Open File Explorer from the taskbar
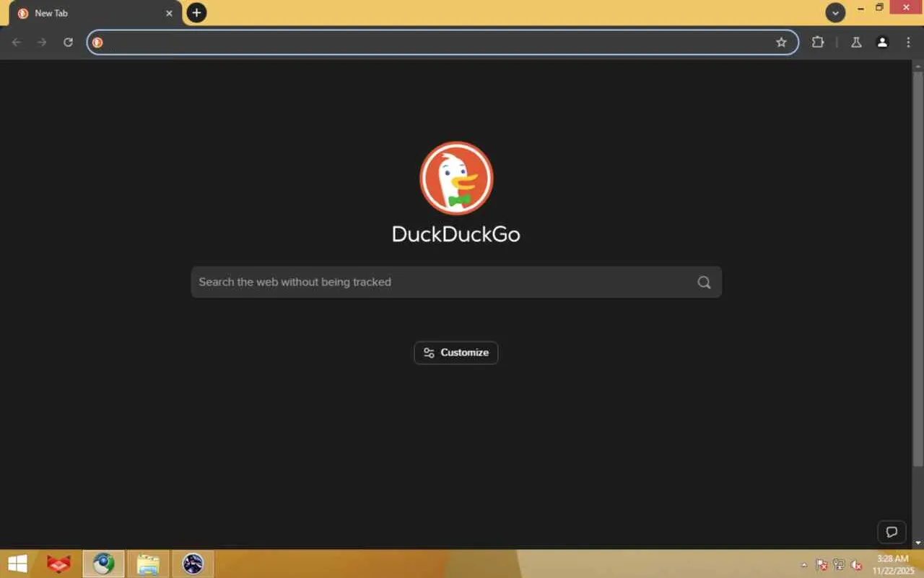Screen dimensions: 924x578 (x=148, y=564)
